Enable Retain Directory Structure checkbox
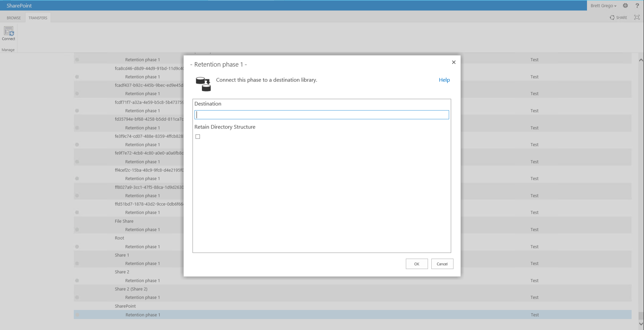 [x=198, y=137]
